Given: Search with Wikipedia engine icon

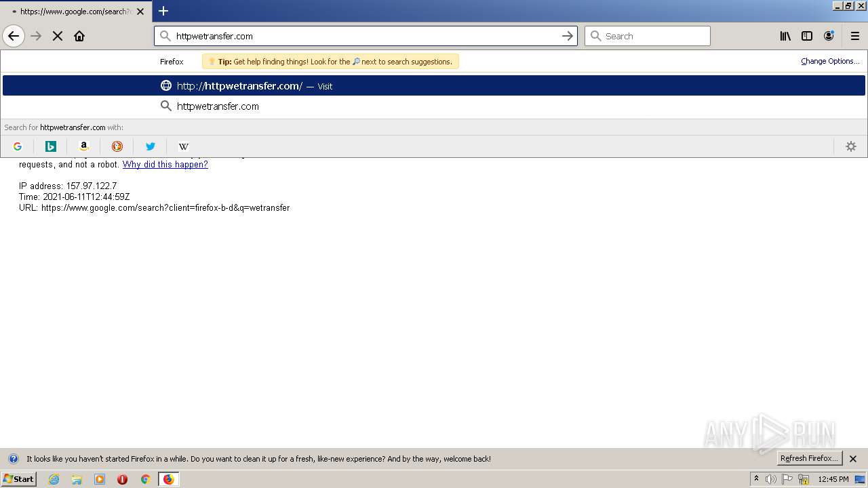Looking at the screenshot, I should pos(184,146).
